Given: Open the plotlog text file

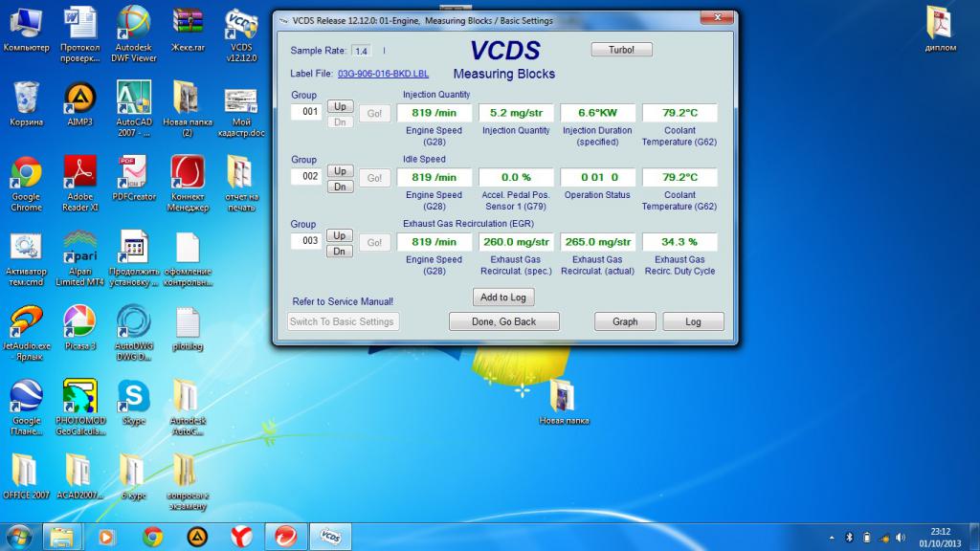Looking at the screenshot, I should [188, 328].
